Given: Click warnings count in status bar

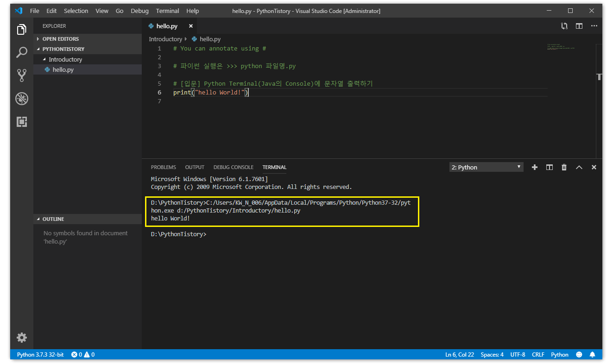Looking at the screenshot, I should pyautogui.click(x=89, y=355).
